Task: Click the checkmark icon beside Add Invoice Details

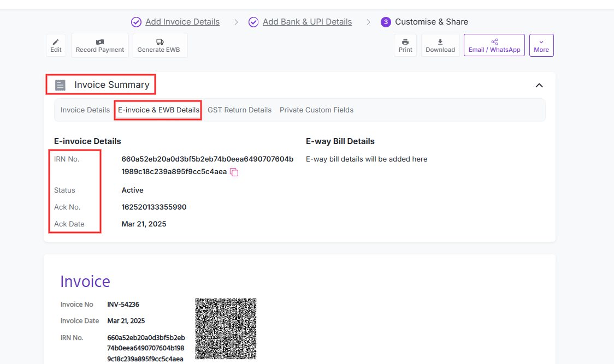Action: pyautogui.click(x=136, y=22)
